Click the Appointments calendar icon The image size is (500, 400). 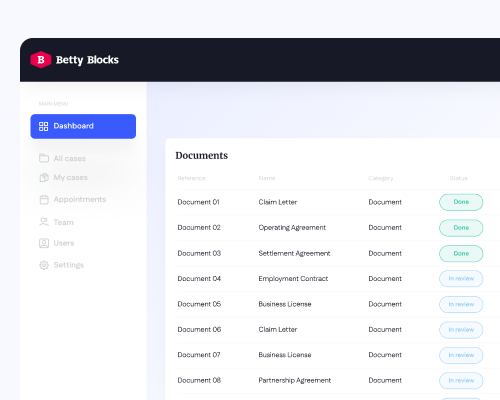coord(44,199)
